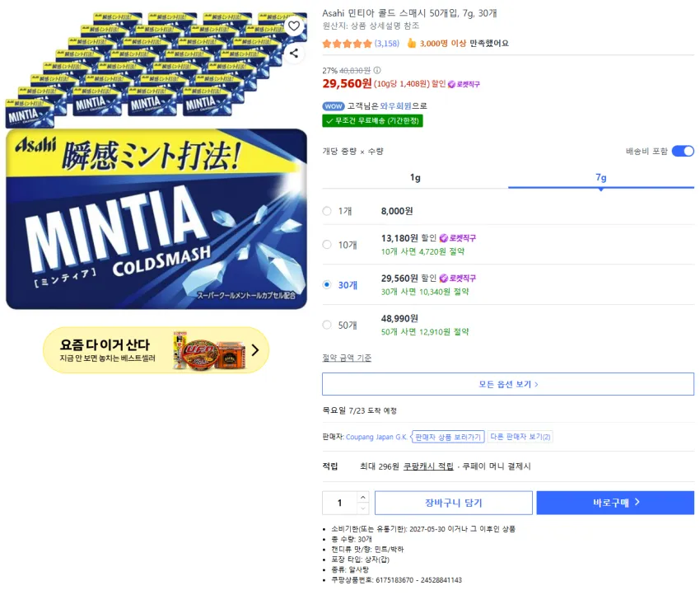Decrease quantity with the down arrow
Screen dimensions: 700x595
pos(363,508)
